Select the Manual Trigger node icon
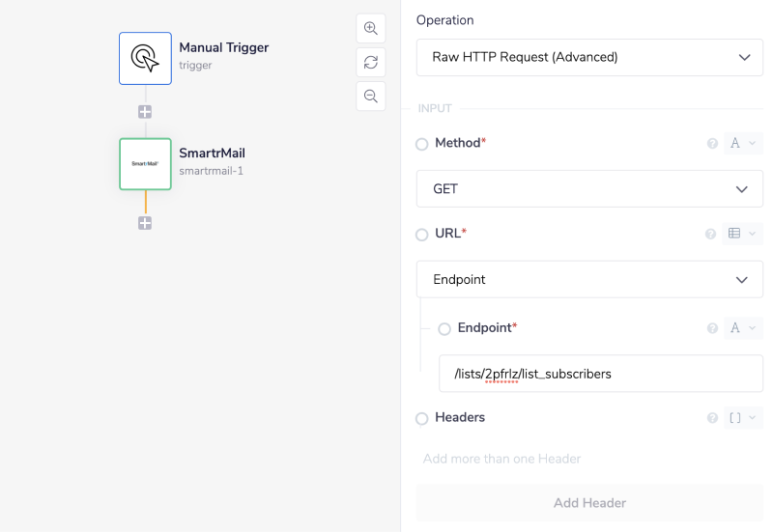 (145, 58)
